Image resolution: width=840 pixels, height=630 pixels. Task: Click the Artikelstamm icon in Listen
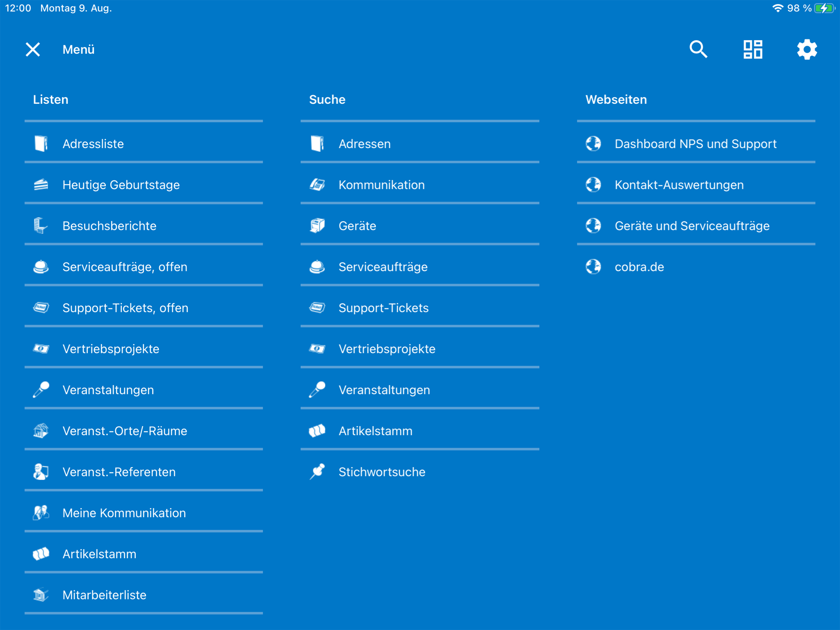pyautogui.click(x=41, y=554)
